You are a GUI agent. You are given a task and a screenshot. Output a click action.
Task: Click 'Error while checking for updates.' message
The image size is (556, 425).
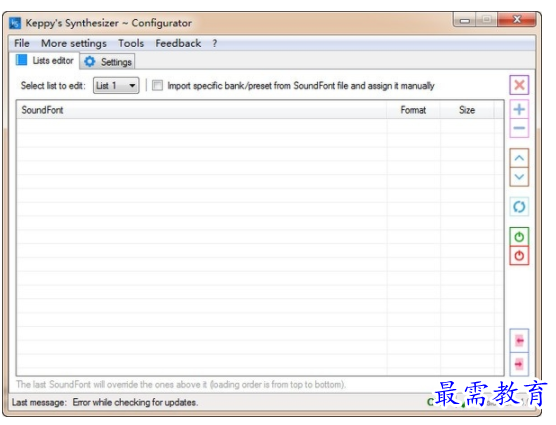point(135,403)
